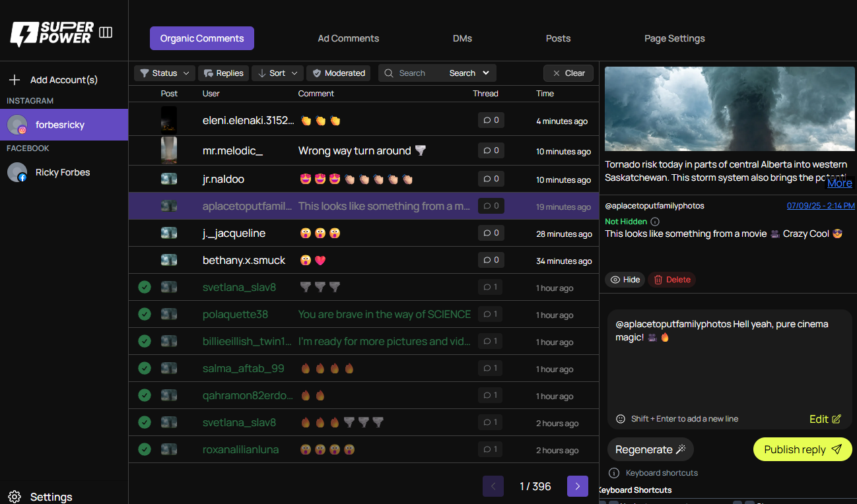This screenshot has height=504, width=857.
Task: Select the Ricky Forbes Facebook account
Action: tap(64, 172)
